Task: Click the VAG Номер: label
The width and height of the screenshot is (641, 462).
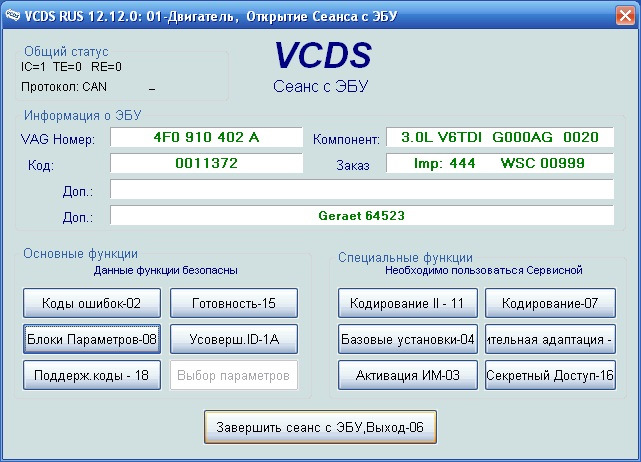Action: [x=58, y=139]
